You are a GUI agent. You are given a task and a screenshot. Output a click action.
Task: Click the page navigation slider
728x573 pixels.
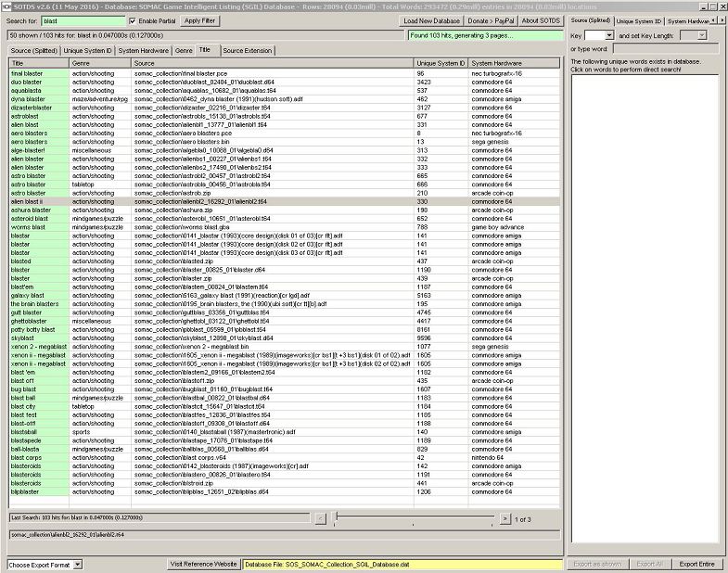pos(413,518)
